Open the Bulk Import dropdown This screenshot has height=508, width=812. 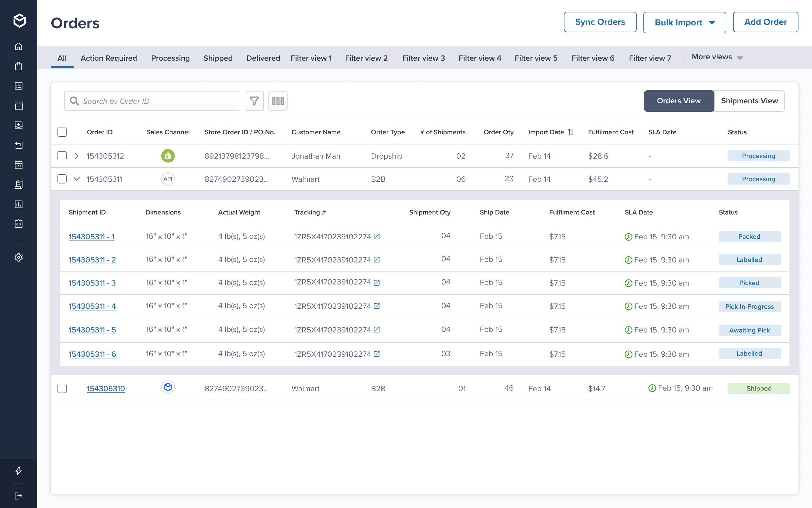pyautogui.click(x=685, y=23)
